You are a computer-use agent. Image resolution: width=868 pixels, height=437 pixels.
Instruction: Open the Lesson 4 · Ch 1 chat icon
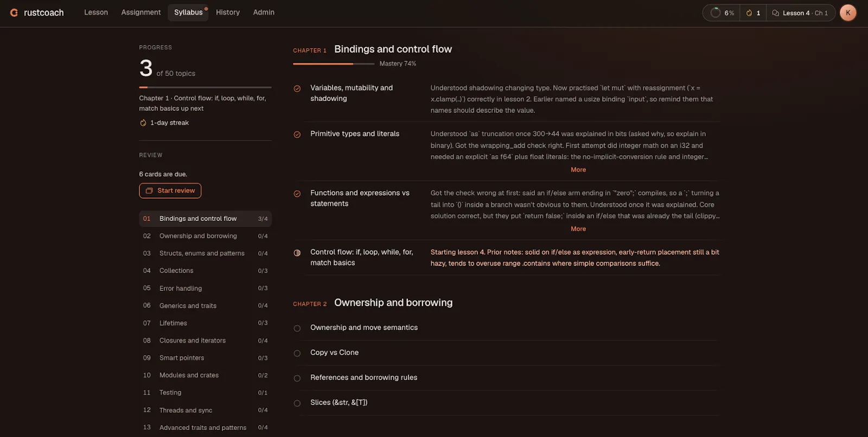(776, 13)
